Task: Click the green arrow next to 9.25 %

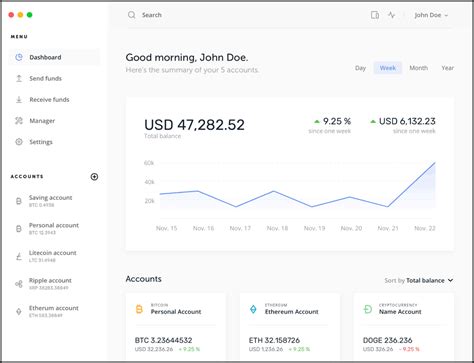Action: click(317, 121)
